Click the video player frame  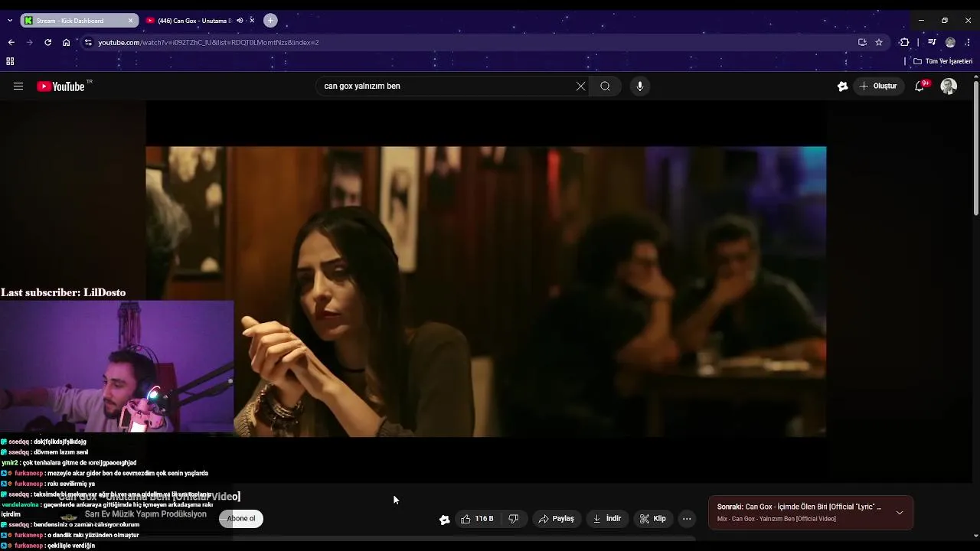(x=485, y=291)
